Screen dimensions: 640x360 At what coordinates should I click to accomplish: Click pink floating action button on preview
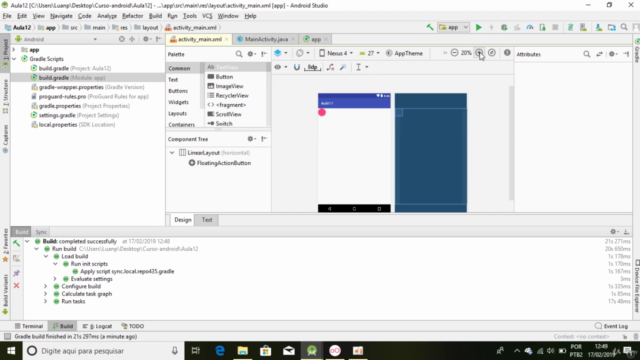(x=322, y=112)
